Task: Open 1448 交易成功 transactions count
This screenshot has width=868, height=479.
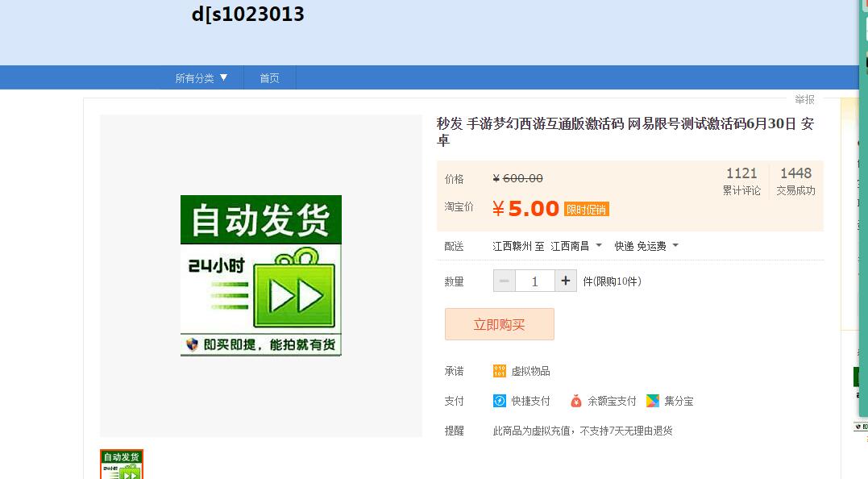Action: pyautogui.click(x=795, y=181)
